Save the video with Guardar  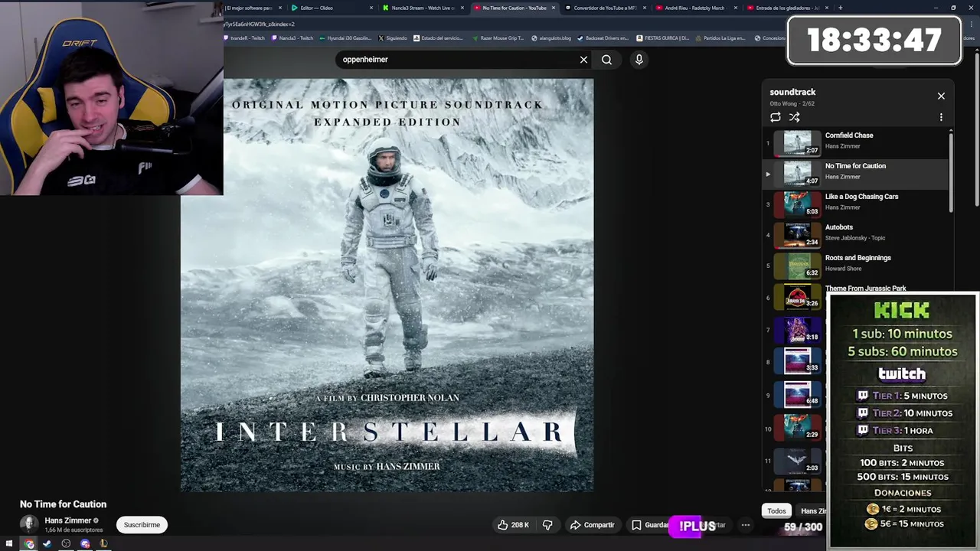pyautogui.click(x=649, y=525)
